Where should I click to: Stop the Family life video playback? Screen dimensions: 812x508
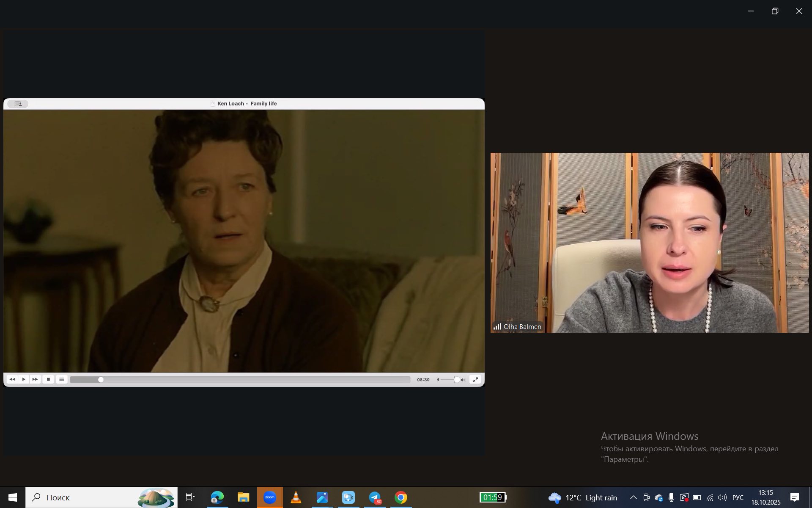click(x=48, y=379)
